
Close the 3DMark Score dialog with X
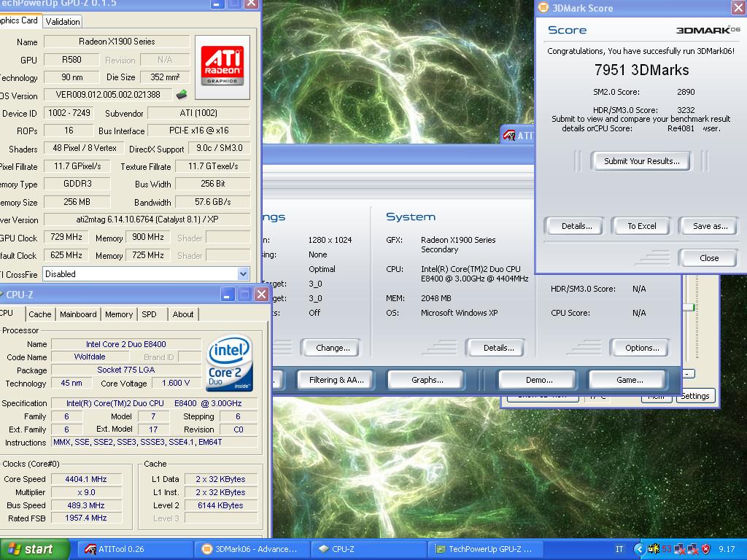click(x=738, y=7)
